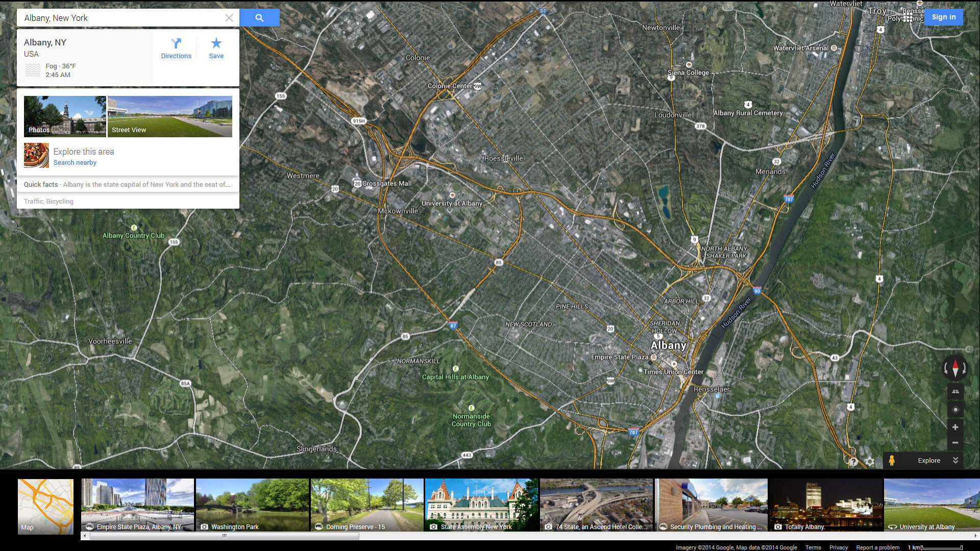Open the help question mark
The image size is (980, 551).
(853, 462)
